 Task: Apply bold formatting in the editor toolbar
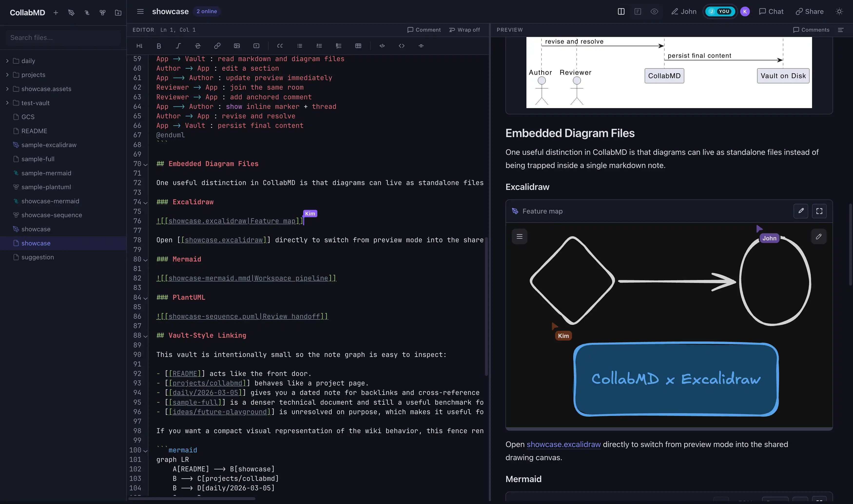159,46
